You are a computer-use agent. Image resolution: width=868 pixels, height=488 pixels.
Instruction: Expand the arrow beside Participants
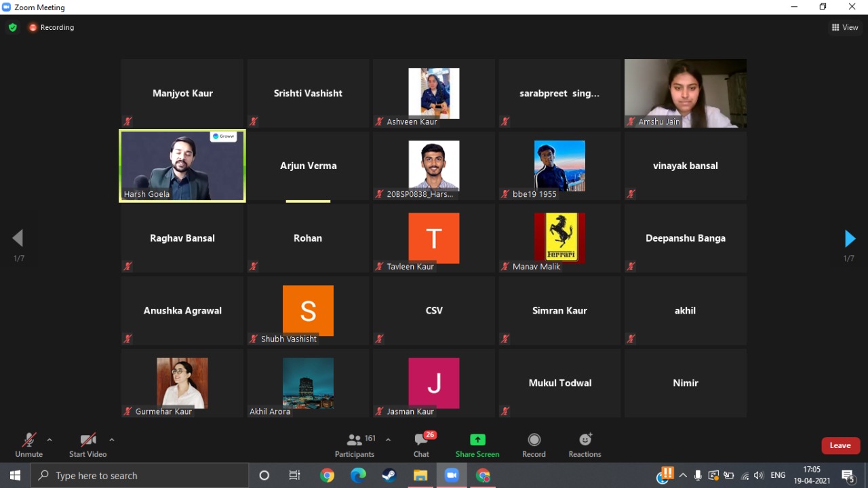tap(388, 440)
